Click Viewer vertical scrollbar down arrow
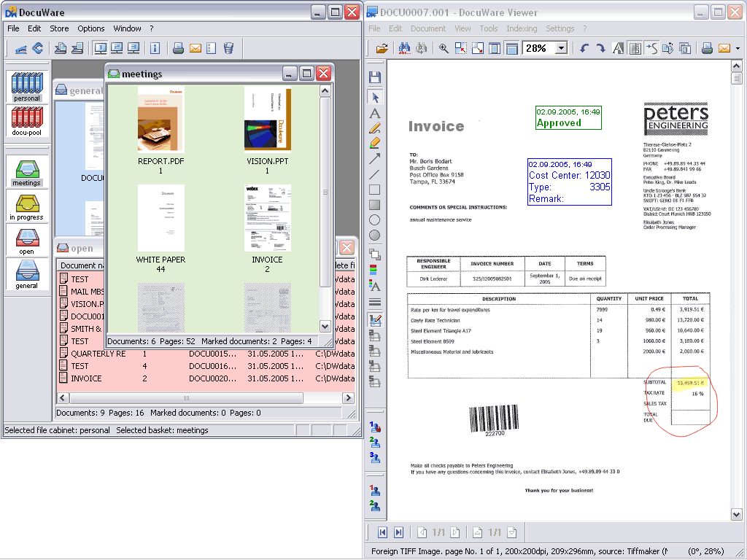Image resolution: width=747 pixels, height=560 pixels. coord(737,515)
